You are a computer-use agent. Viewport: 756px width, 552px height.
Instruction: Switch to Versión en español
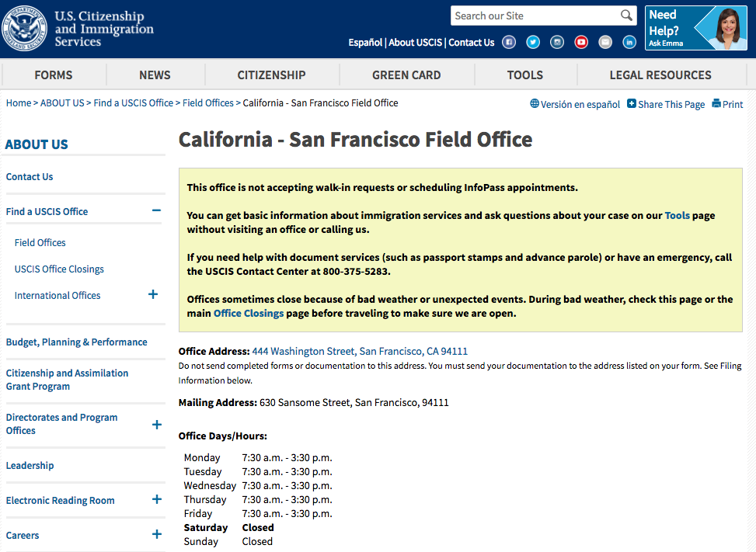(x=575, y=104)
